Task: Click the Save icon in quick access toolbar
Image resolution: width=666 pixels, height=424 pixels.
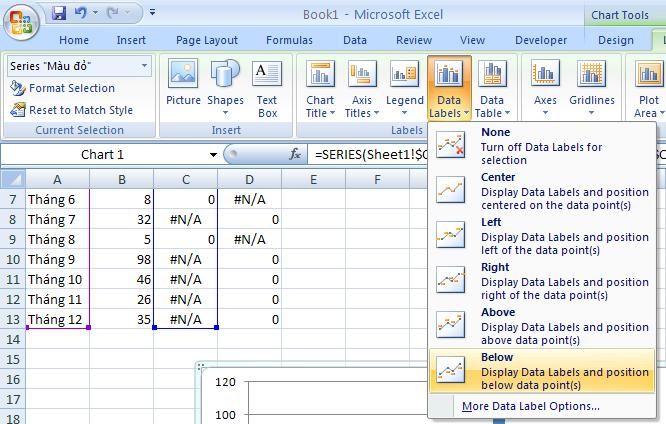Action: click(x=59, y=13)
